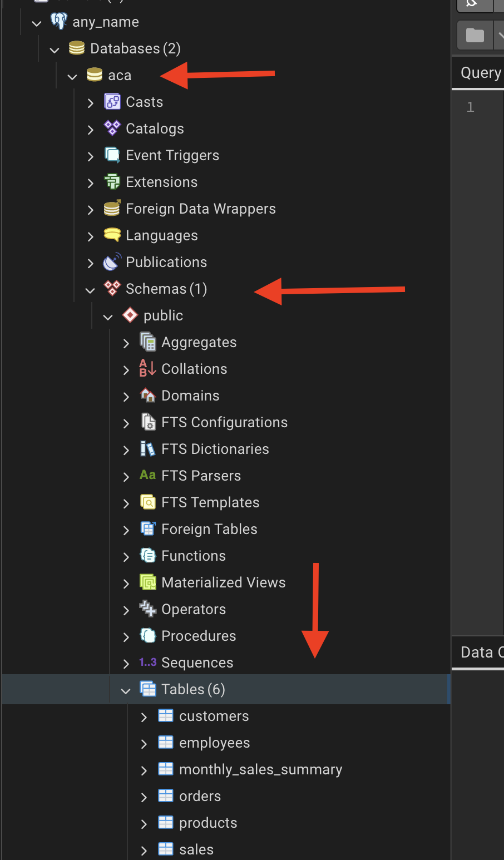504x860 pixels.
Task: Click the Sequences 1..3 icon
Action: 148,663
